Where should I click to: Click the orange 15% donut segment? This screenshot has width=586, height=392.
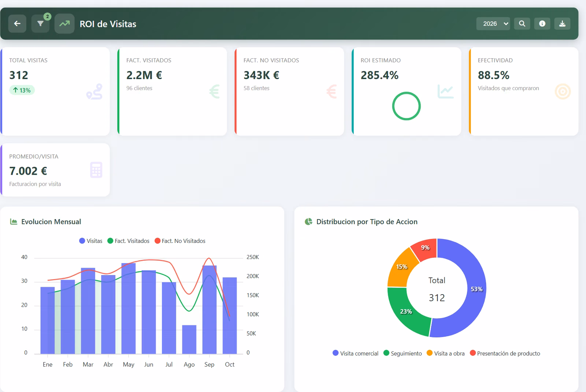click(402, 267)
